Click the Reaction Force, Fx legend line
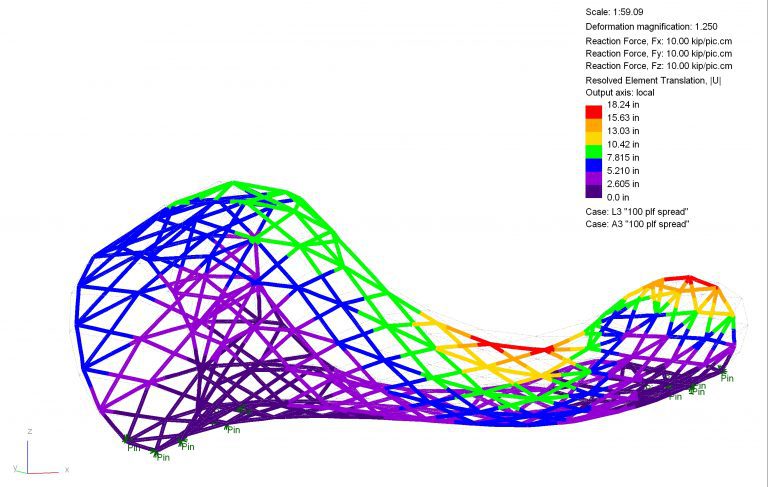This screenshot has height=487, width=768. pos(658,40)
